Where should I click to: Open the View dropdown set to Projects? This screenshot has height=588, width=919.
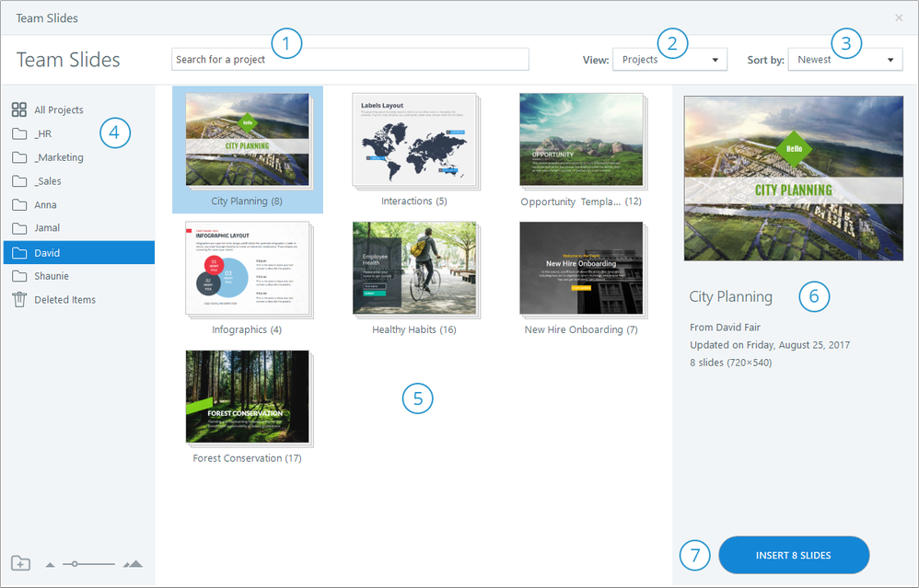click(669, 60)
